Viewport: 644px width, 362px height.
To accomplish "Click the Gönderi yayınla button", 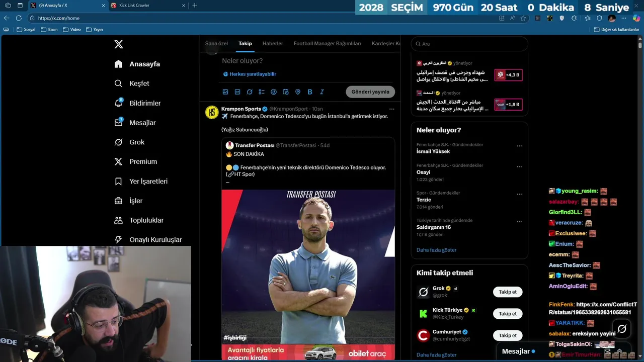I will (x=370, y=92).
